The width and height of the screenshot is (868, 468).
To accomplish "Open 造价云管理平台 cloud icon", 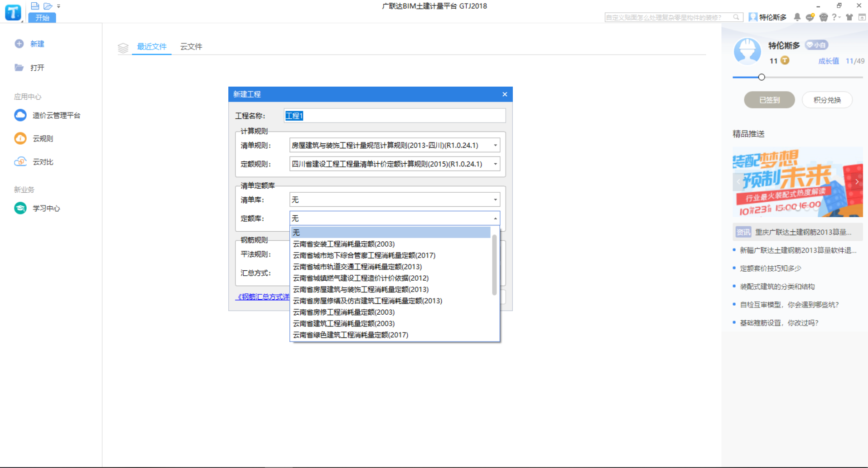I will click(20, 115).
